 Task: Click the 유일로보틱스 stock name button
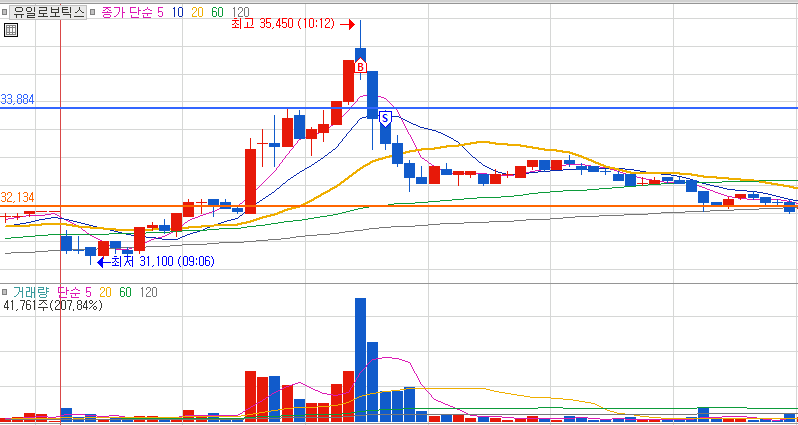(48, 12)
